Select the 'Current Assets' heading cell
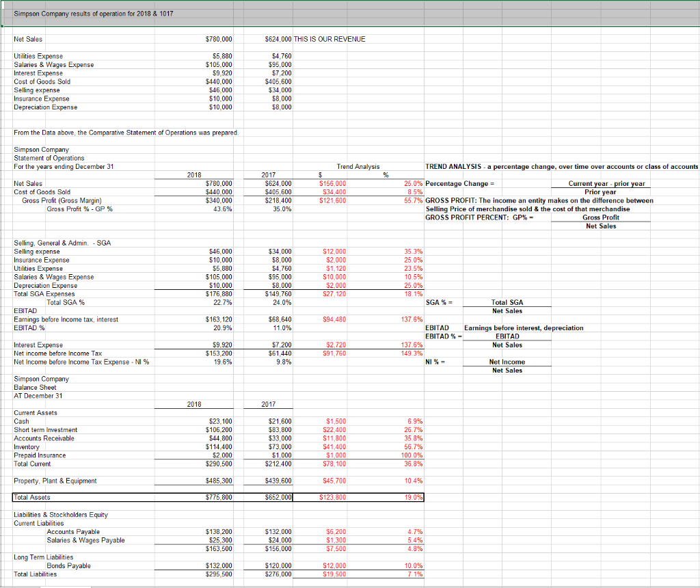The width and height of the screenshot is (700, 588). tap(36, 413)
